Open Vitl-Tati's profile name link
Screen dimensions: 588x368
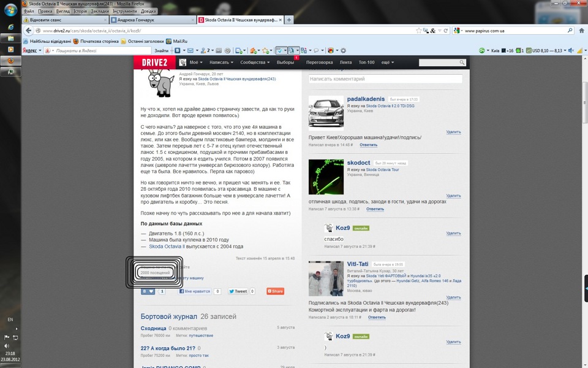(x=358, y=264)
